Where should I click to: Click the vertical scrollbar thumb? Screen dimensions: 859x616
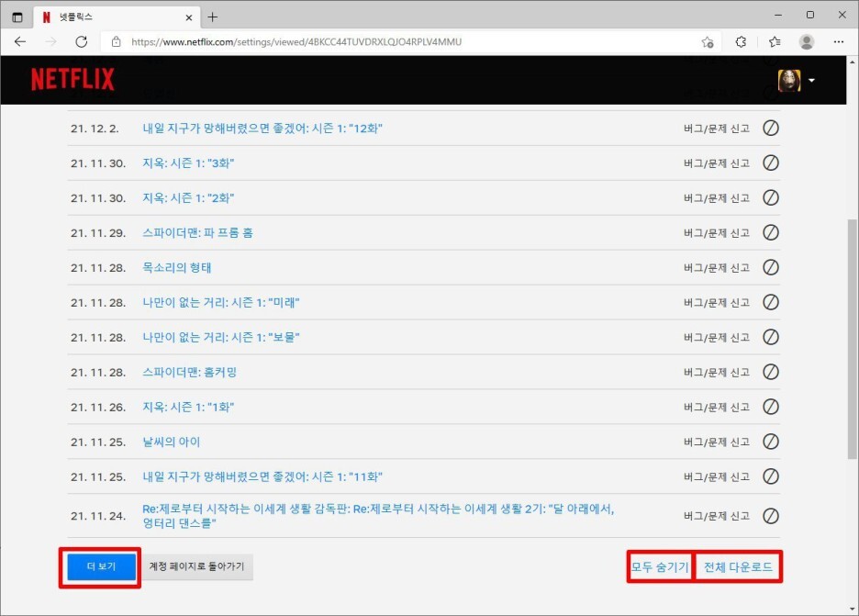[x=853, y=339]
